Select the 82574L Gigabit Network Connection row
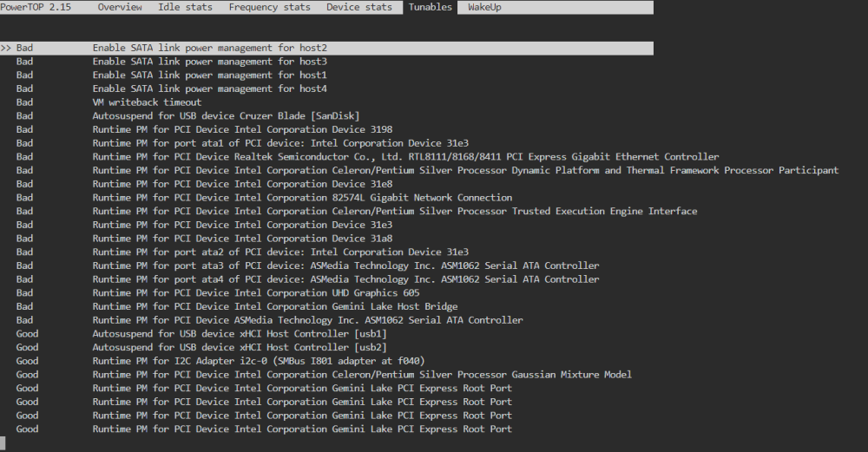The image size is (868, 452). coord(264,198)
